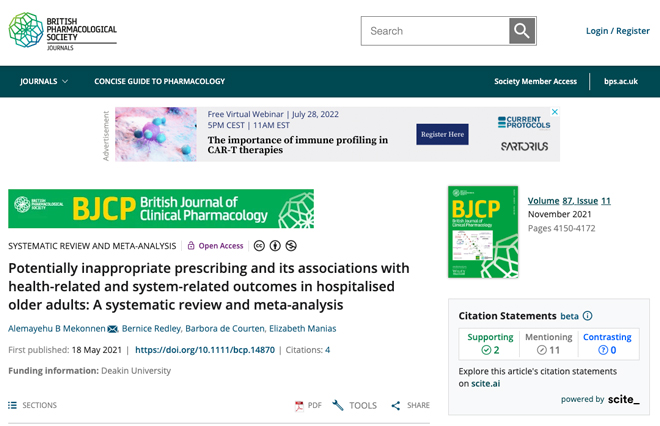Expand the JOURNALS dropdown menu
The image size is (660, 426).
pos(44,81)
